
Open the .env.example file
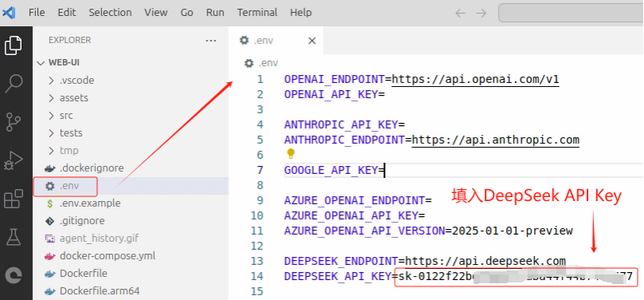coord(131,203)
